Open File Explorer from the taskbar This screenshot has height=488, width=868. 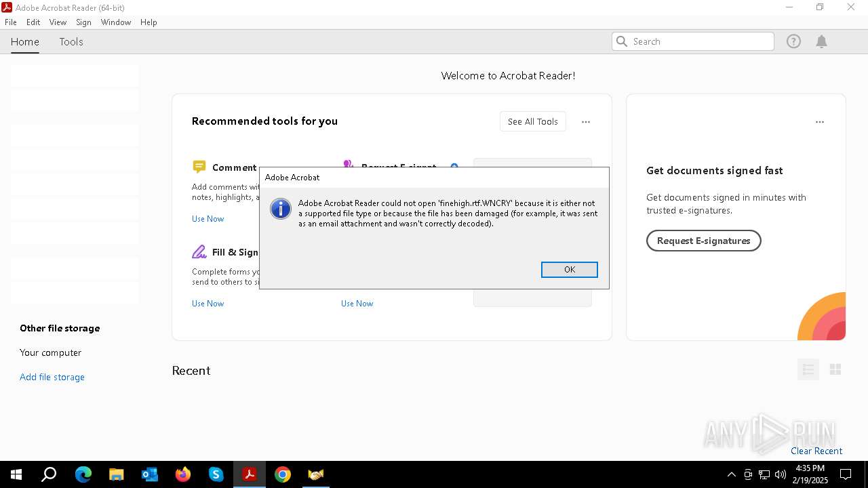point(116,474)
